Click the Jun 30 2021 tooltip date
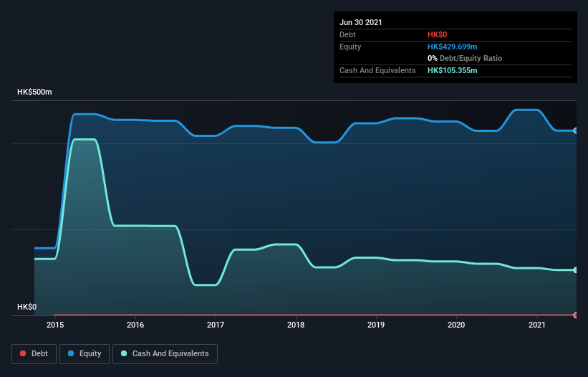The image size is (588, 377). pyautogui.click(x=361, y=22)
